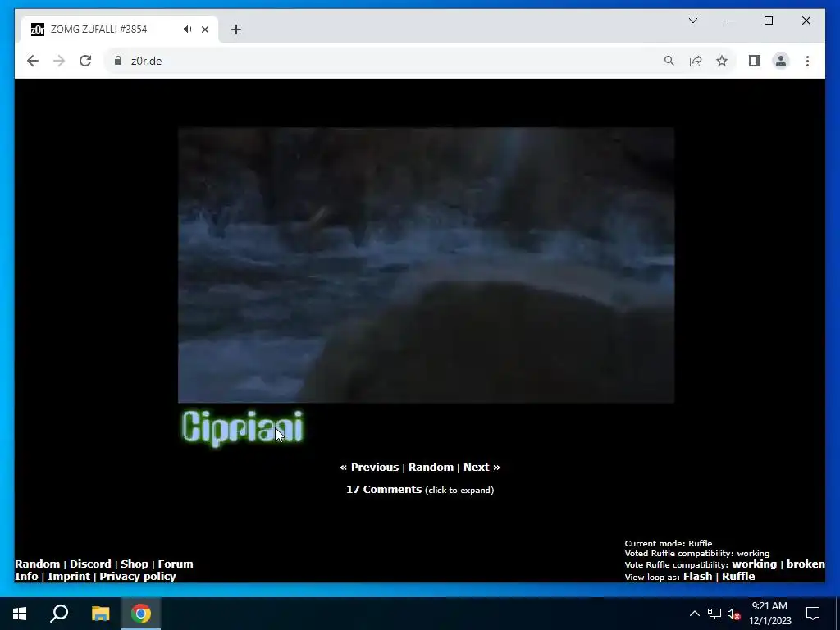Open the notification center icon
Image resolution: width=840 pixels, height=630 pixels.
(813, 614)
